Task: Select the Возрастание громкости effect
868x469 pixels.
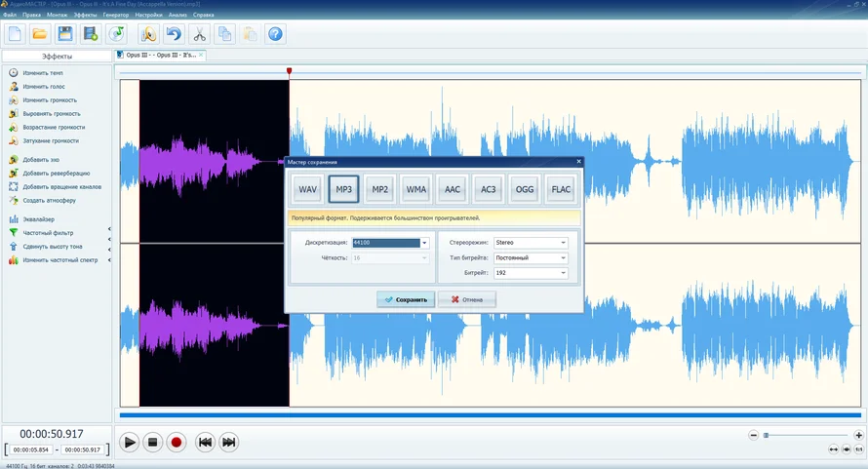Action: [x=54, y=128]
